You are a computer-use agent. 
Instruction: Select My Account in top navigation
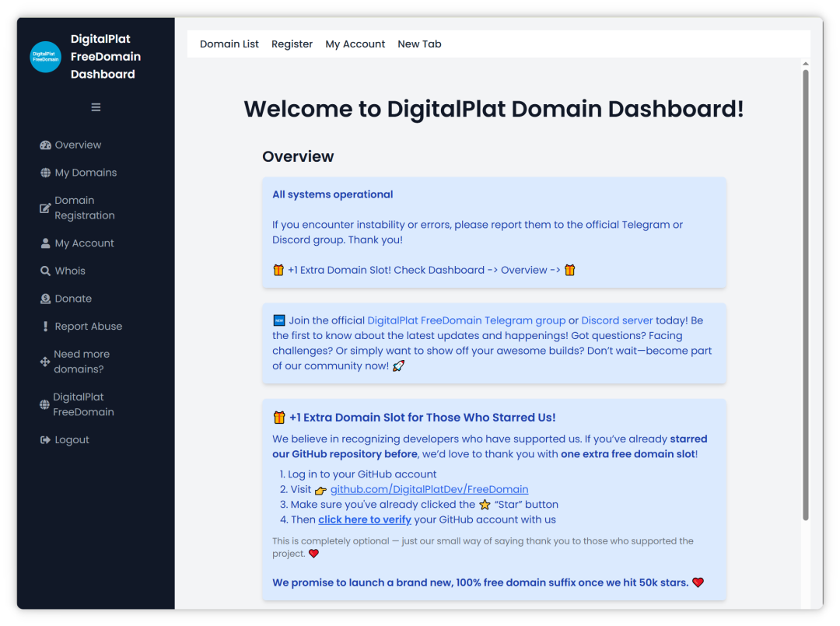355,44
